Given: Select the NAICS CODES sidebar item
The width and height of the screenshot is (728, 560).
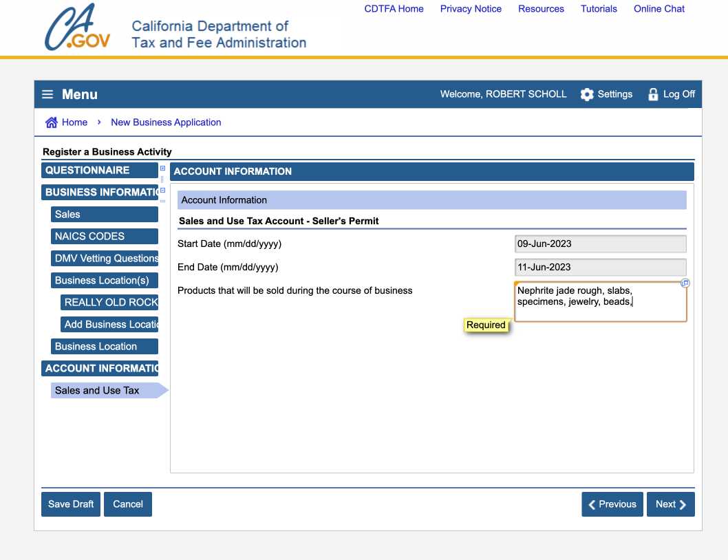Looking at the screenshot, I should pos(105,237).
